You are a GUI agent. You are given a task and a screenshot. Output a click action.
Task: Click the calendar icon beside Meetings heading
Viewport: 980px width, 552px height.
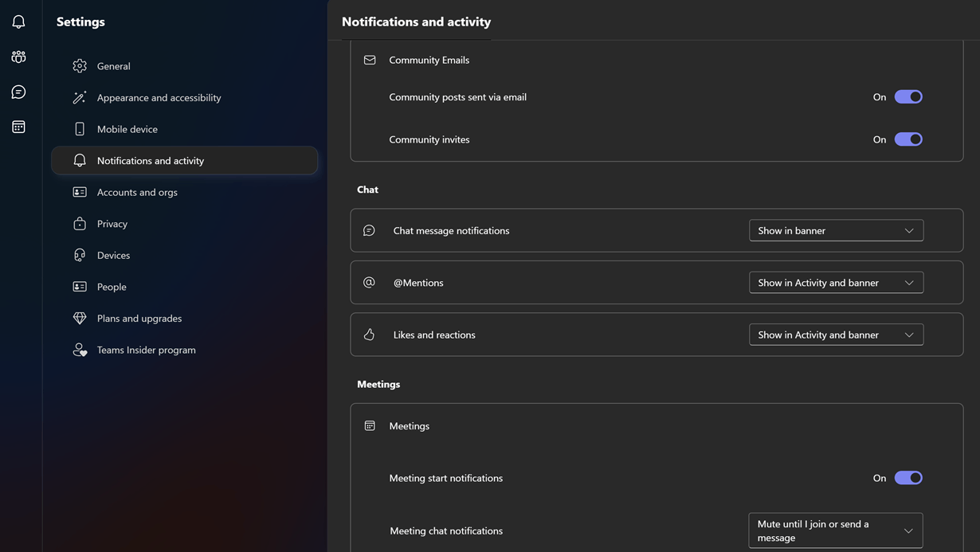370,426
